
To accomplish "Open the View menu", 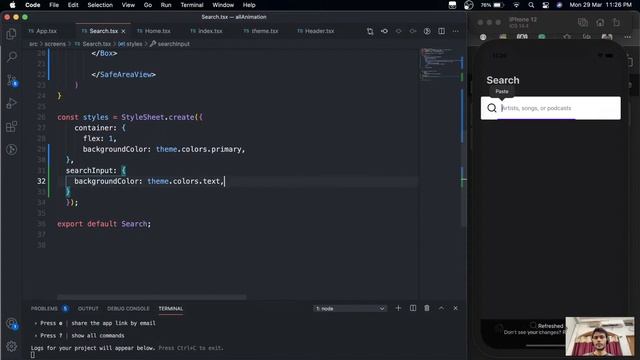I will [128, 5].
